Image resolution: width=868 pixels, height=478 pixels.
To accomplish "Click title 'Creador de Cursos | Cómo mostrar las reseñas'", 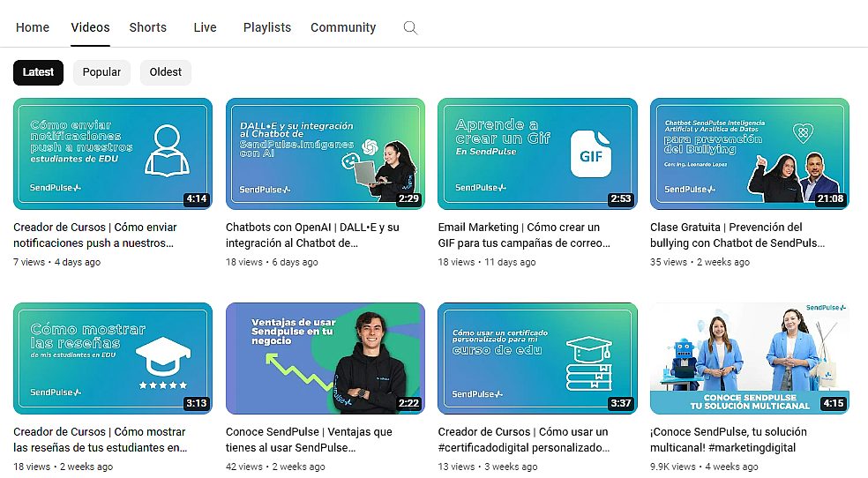I will [101, 440].
